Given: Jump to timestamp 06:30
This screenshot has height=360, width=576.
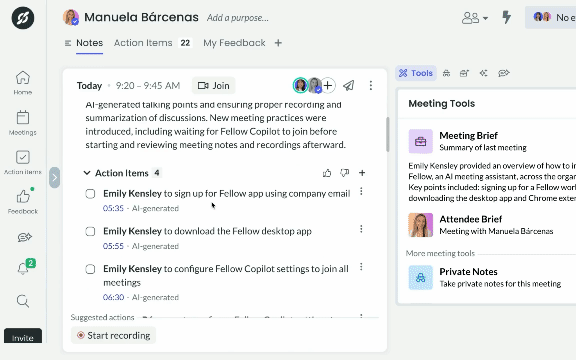Looking at the screenshot, I should pyautogui.click(x=113, y=297).
